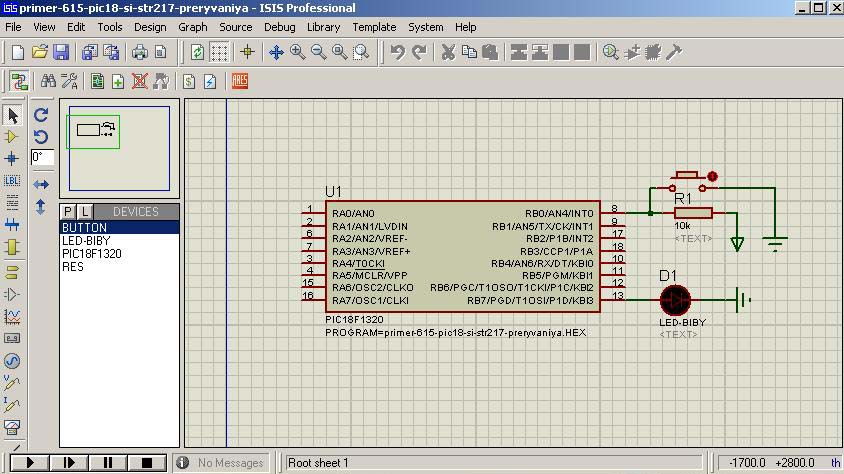The image size is (844, 474).
Task: Start simulation with the Play button
Action: (30, 463)
